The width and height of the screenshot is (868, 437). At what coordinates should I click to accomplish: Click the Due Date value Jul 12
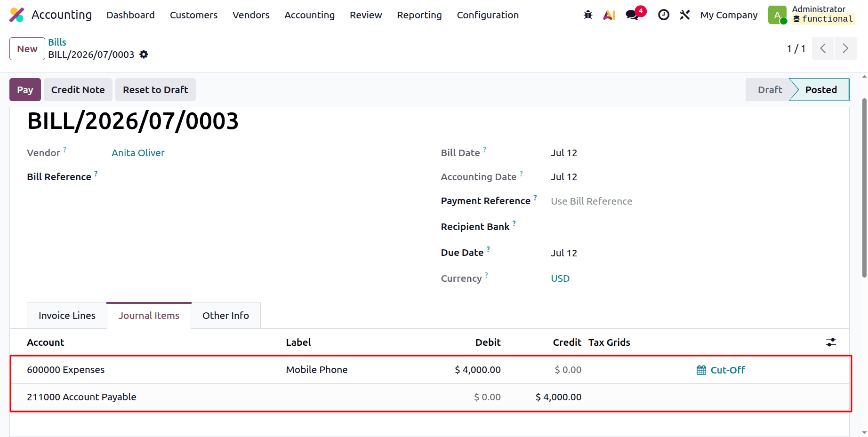[564, 253]
